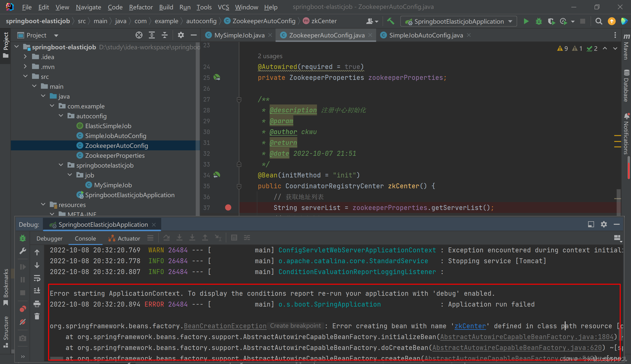Click the 2 usages hint above line 24
631x364 pixels.
(270, 56)
